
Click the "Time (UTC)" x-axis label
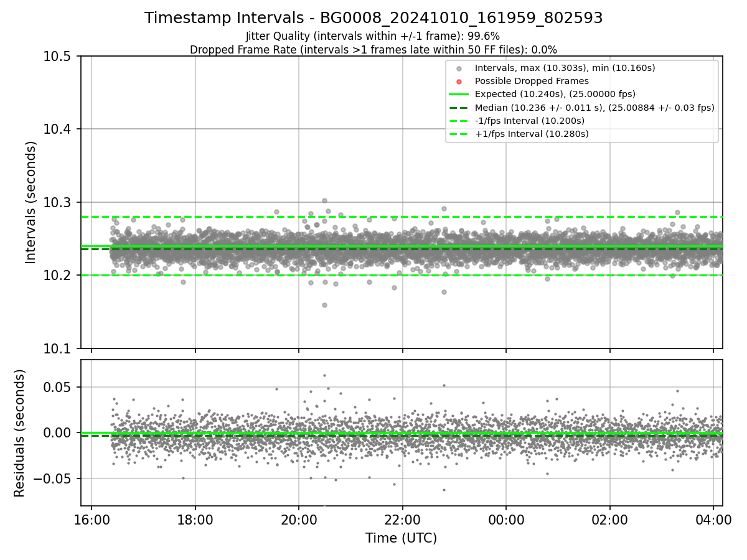pos(401,538)
